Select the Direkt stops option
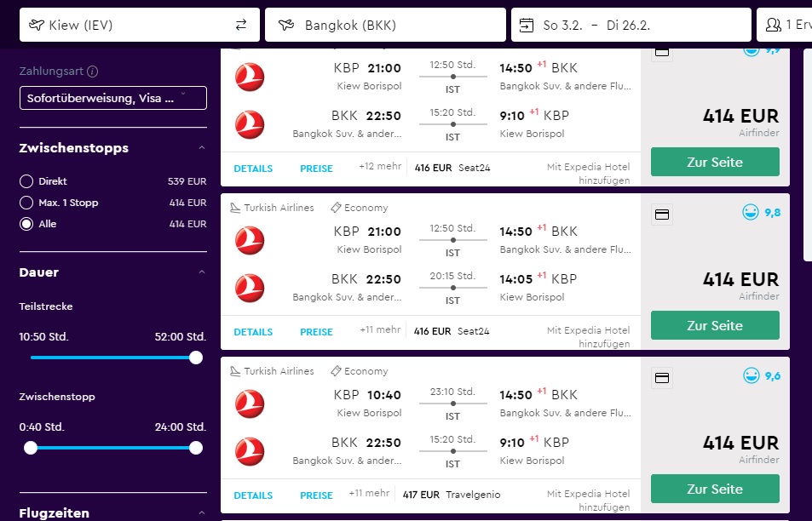This screenshot has width=812, height=521. pos(26,181)
